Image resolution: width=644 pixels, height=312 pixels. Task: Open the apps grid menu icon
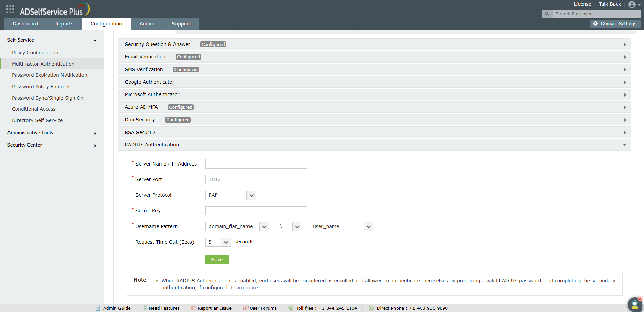click(x=10, y=10)
